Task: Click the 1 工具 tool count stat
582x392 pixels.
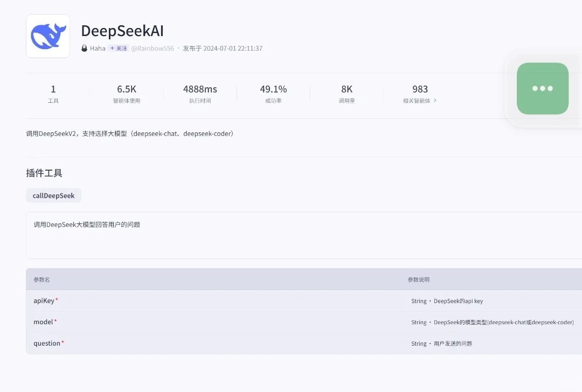Action: tap(53, 94)
